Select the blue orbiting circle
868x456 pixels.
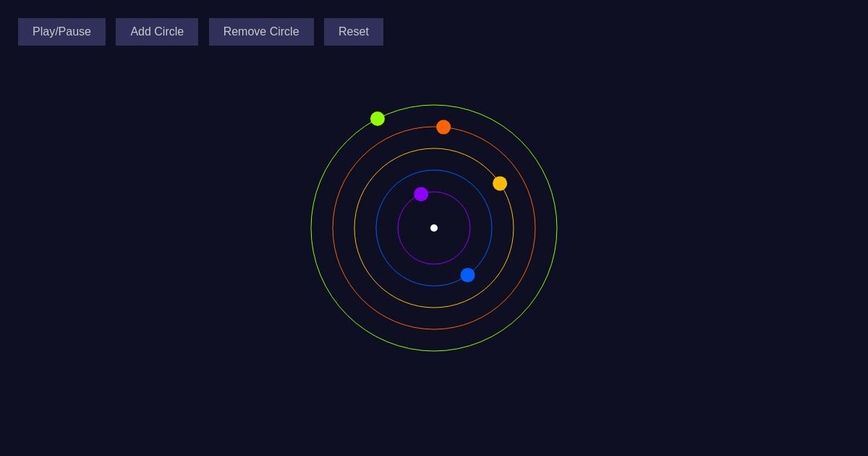(468, 275)
